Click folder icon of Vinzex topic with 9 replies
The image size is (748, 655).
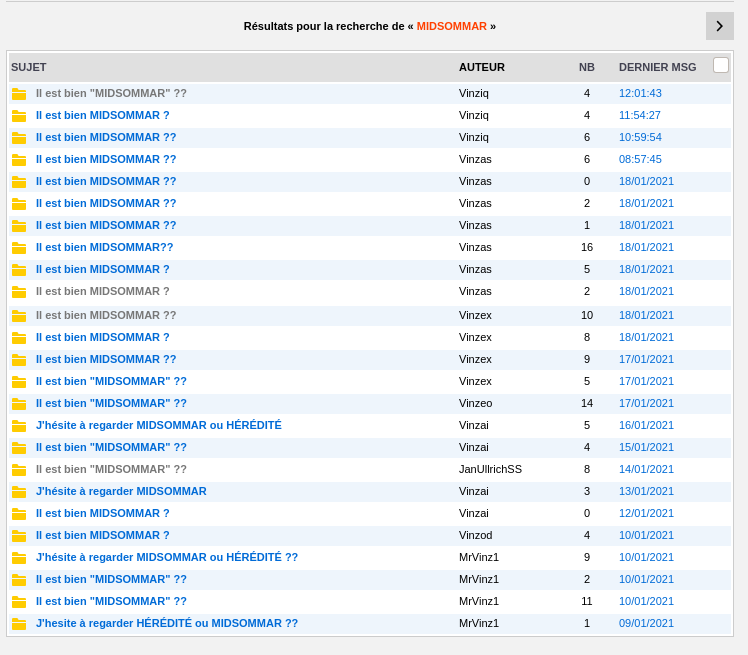[x=19, y=360]
